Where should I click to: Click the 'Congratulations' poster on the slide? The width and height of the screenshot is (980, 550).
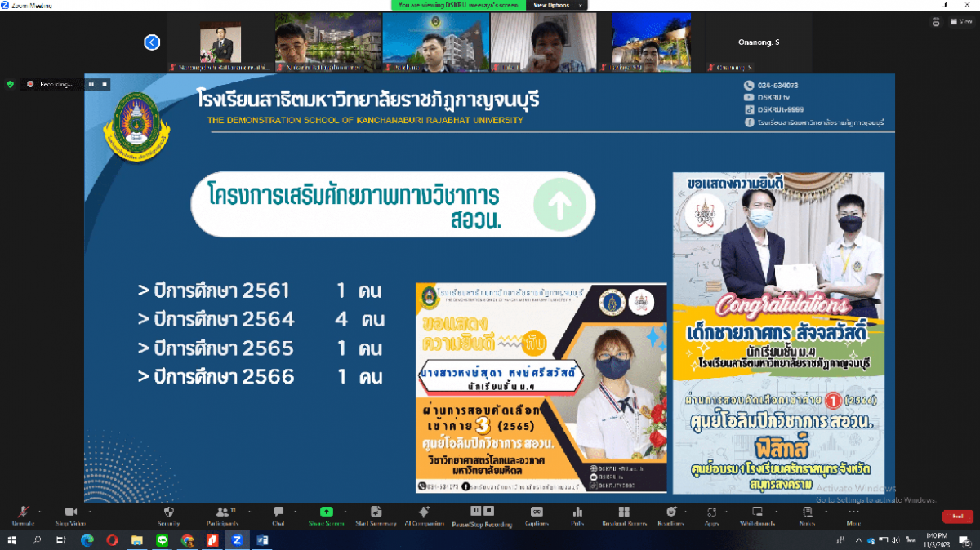778,333
